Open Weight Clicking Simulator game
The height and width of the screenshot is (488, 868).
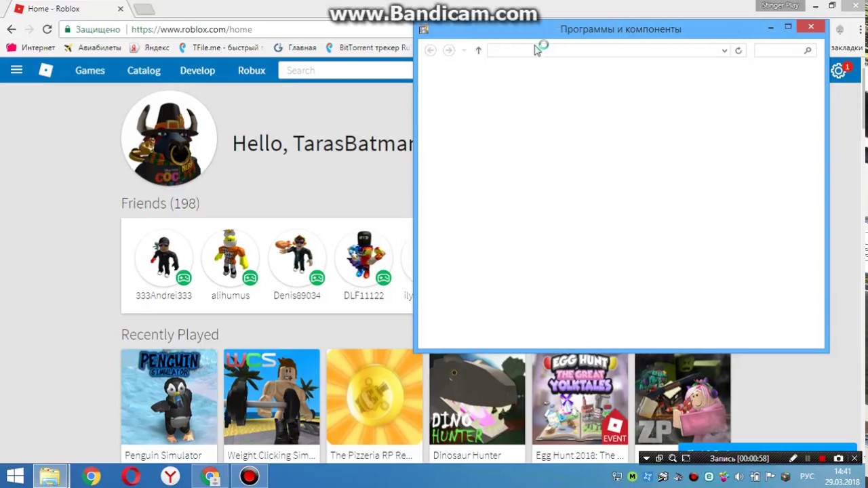[x=271, y=405]
